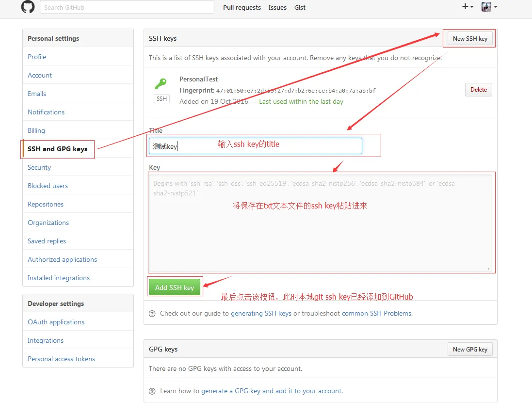Screen dimensions: 532x415
Task: Open the plus create-new dropdown
Action: 468,6
